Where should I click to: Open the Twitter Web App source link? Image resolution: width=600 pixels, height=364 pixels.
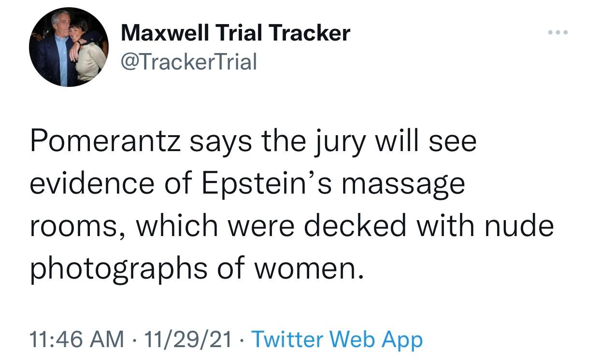pyautogui.click(x=337, y=339)
